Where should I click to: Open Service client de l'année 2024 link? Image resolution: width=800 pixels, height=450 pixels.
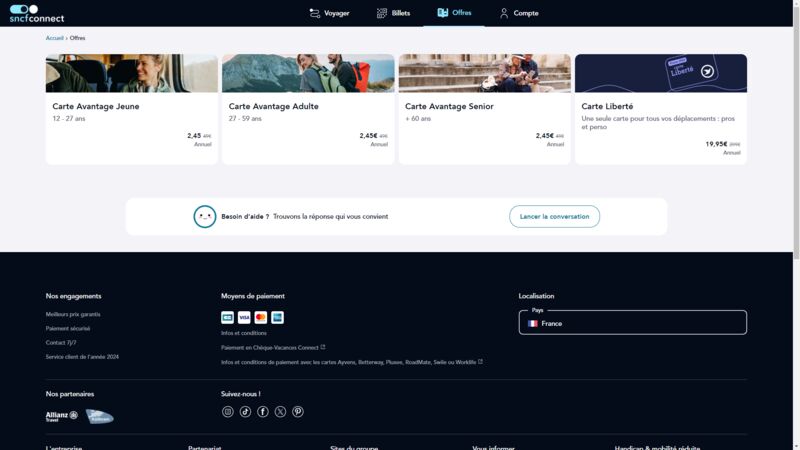click(x=82, y=357)
